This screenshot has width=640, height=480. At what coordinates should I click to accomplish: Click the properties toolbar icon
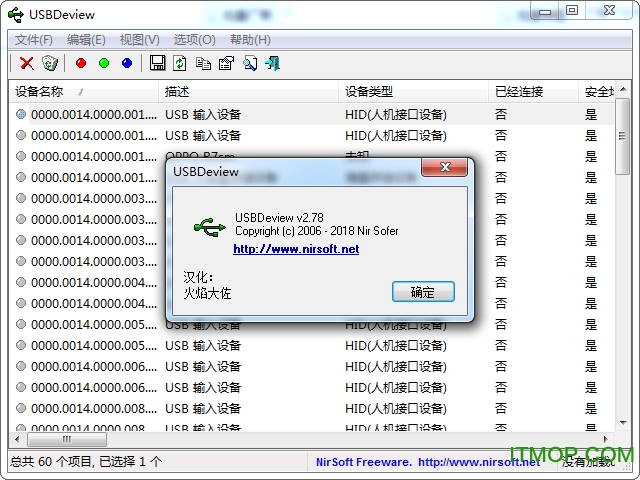pyautogui.click(x=226, y=63)
